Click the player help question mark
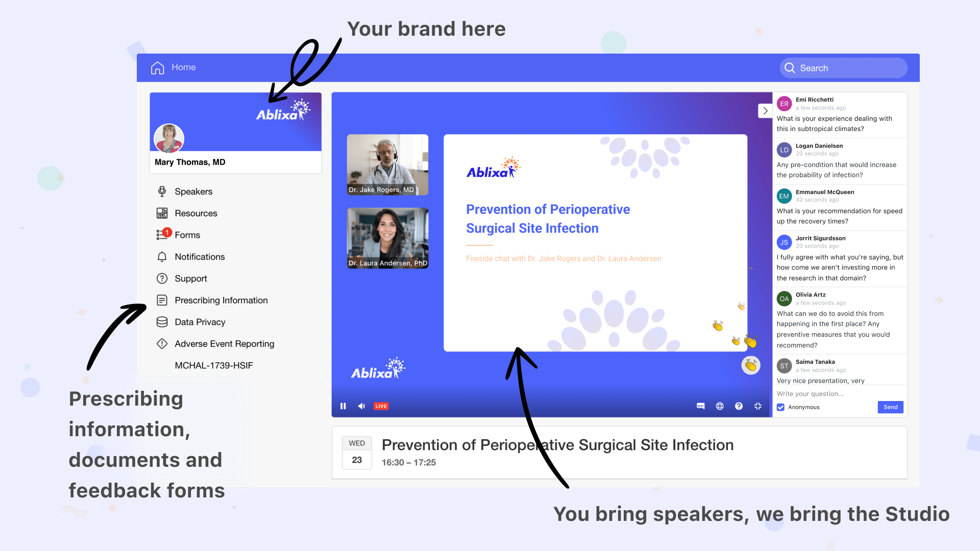980x551 pixels. pyautogui.click(x=739, y=406)
